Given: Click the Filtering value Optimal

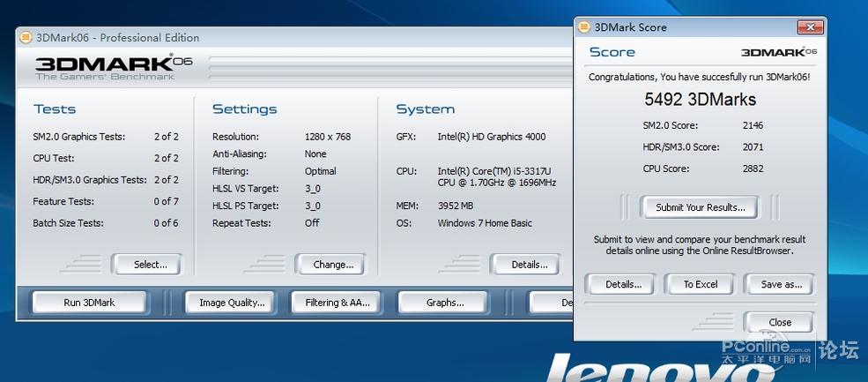Looking at the screenshot, I should click(321, 171).
